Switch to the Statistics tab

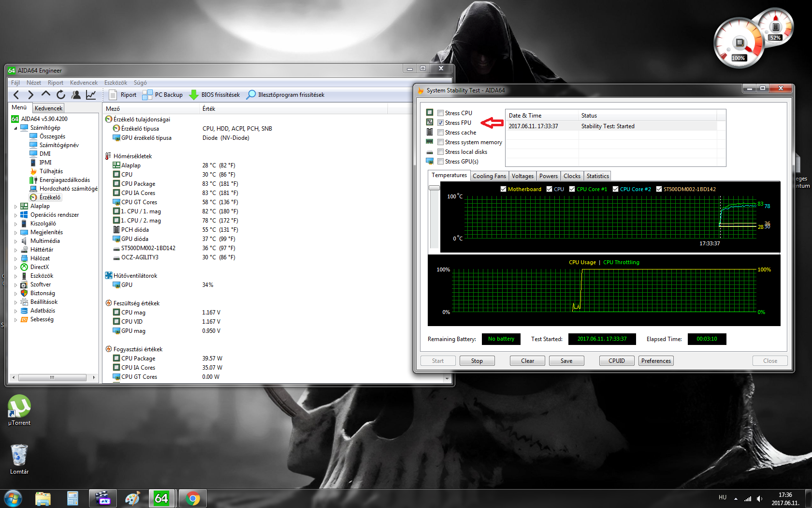tap(597, 176)
